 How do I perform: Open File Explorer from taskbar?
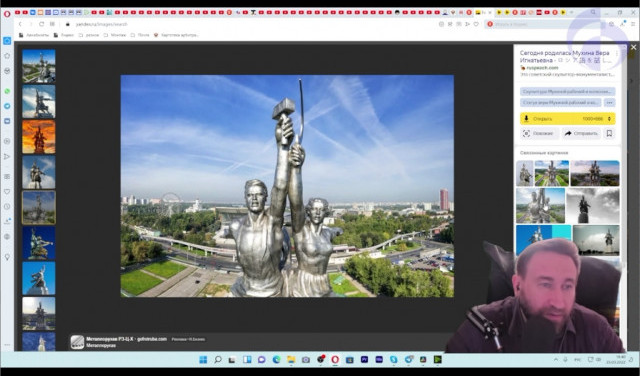click(291, 360)
